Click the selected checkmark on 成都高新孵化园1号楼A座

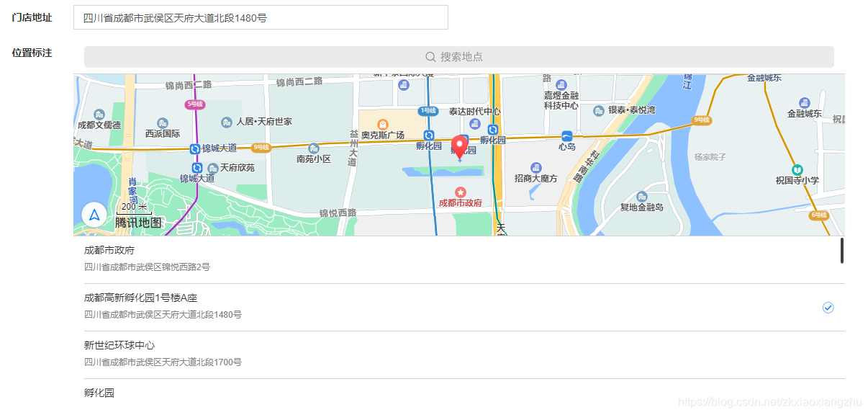click(828, 308)
